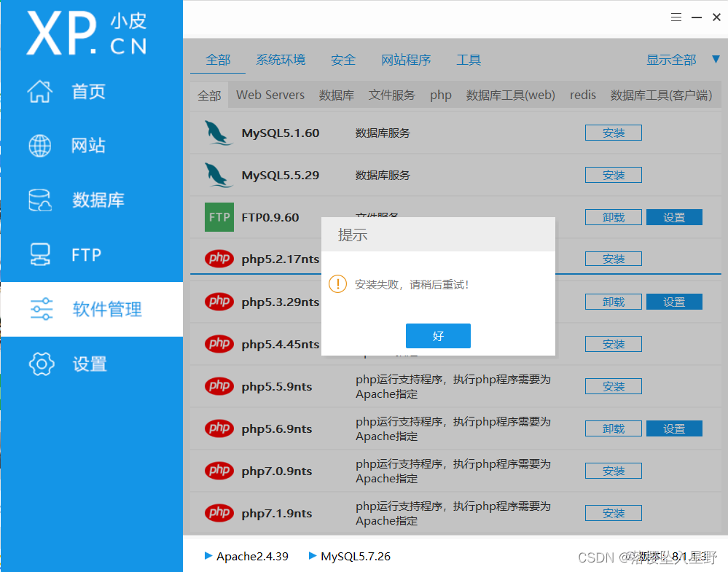Screen dimensions: 728x572
Task: Filter by 数据库工具(客户端) category
Action: [x=661, y=95]
